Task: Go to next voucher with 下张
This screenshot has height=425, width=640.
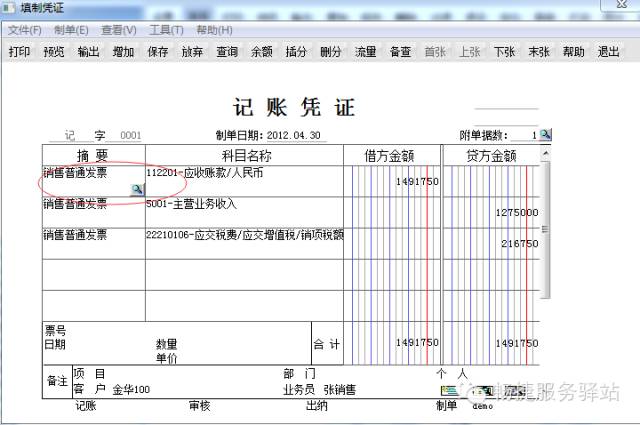Action: coord(504,52)
